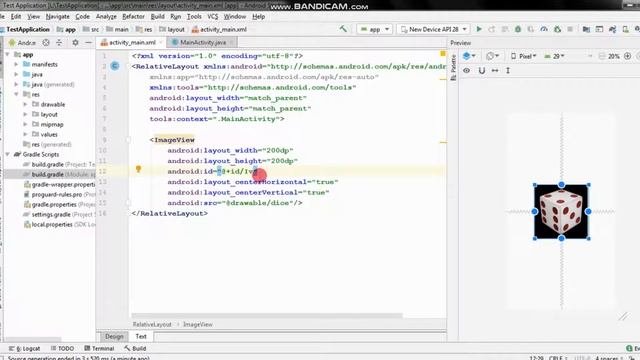Click the Zoom In plus icon in Preview
The width and height of the screenshot is (640, 360).
[628, 56]
